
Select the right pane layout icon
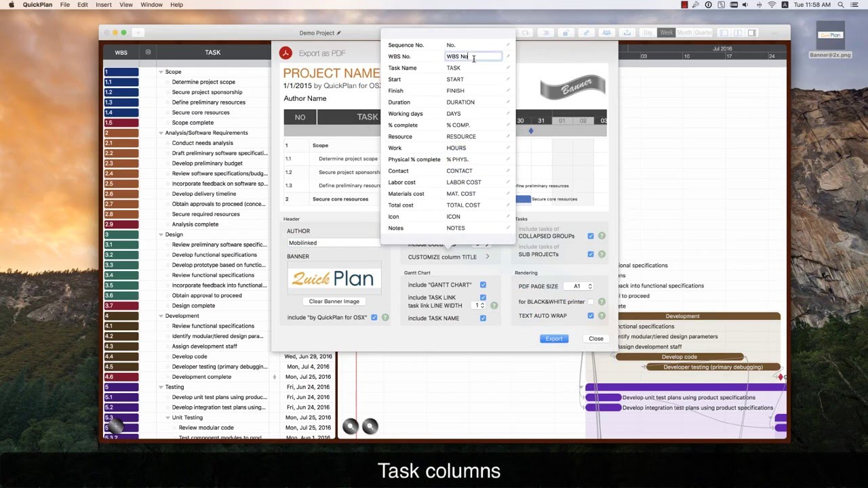[x=751, y=33]
